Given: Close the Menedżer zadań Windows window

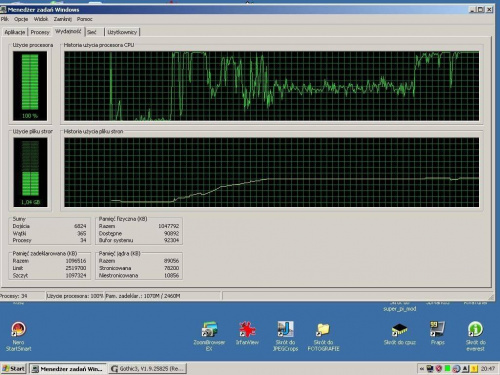Looking at the screenshot, I should [489, 10].
